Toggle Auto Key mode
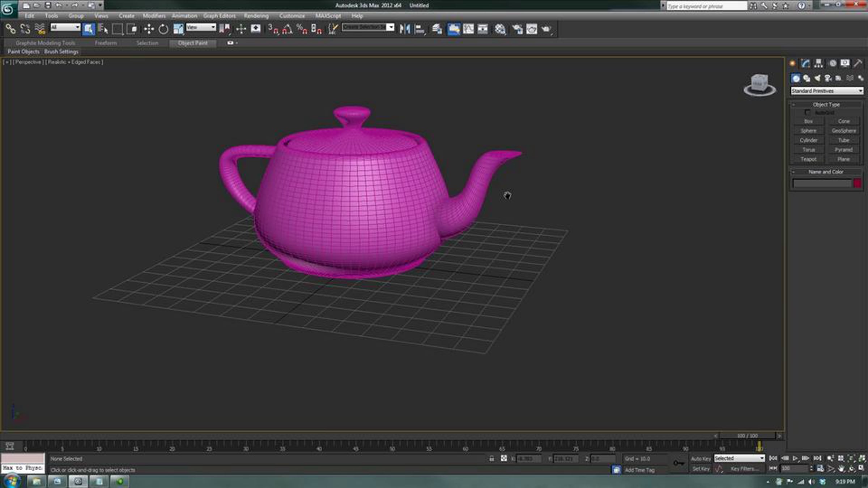The width and height of the screenshot is (868, 488). [x=701, y=458]
